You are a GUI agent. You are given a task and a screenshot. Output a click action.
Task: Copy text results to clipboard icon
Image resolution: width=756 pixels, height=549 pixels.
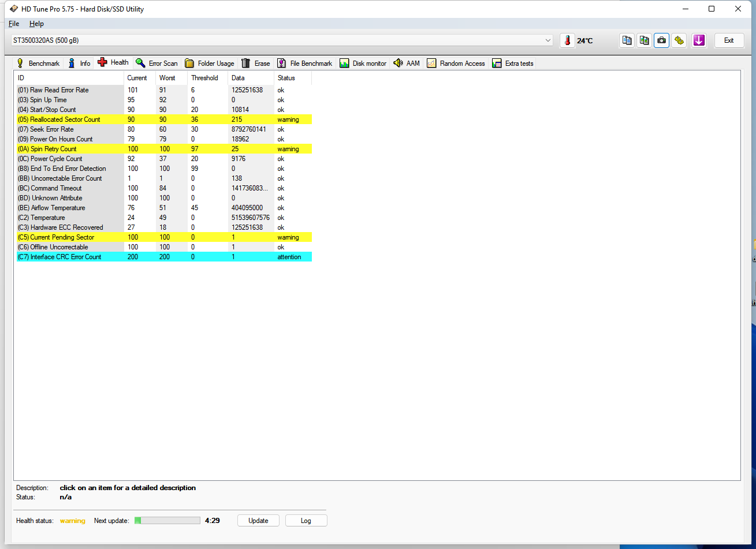click(627, 40)
